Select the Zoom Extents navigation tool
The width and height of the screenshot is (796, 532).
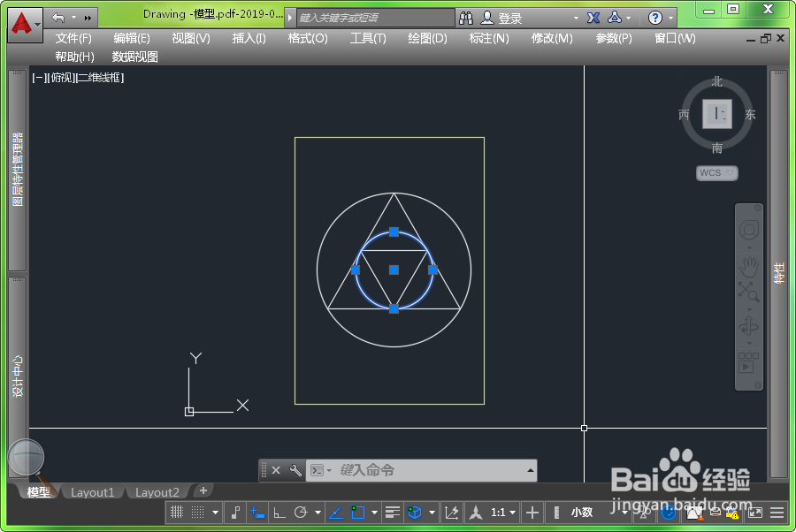tap(749, 292)
